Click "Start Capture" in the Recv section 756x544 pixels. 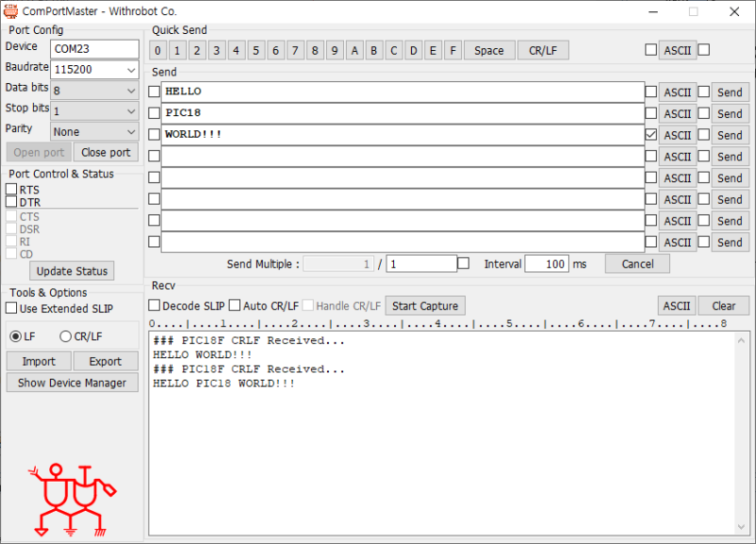click(424, 305)
